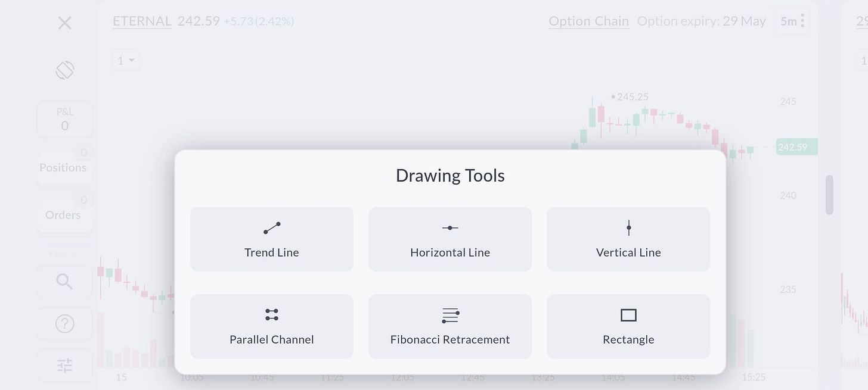868x390 pixels.
Task: Open the chart settings sliders icon
Action: point(64,365)
